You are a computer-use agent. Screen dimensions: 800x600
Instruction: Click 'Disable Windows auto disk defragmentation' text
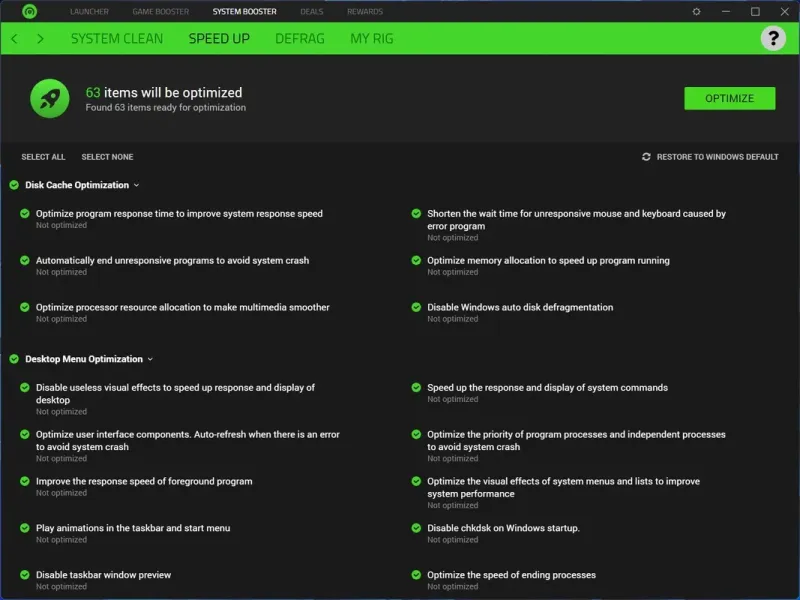520,307
